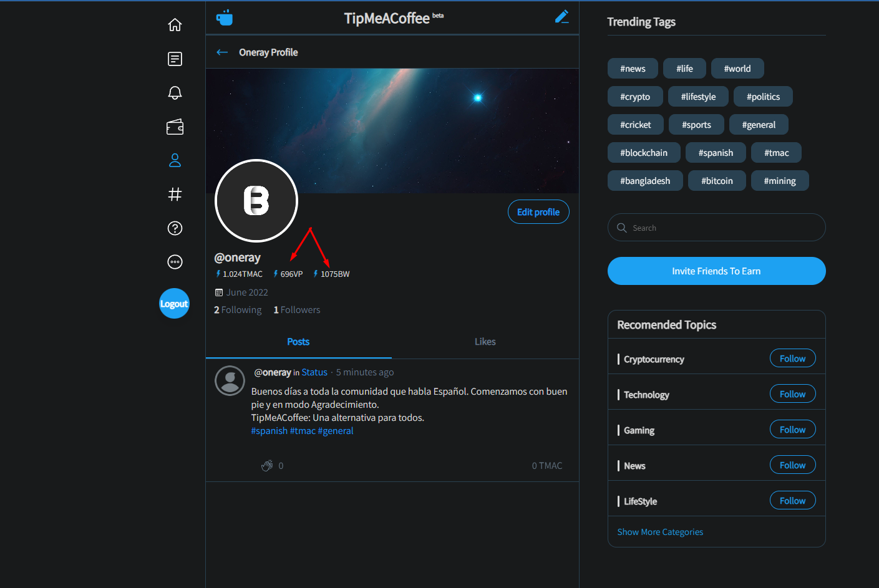Go back with the left arrow

tap(222, 52)
